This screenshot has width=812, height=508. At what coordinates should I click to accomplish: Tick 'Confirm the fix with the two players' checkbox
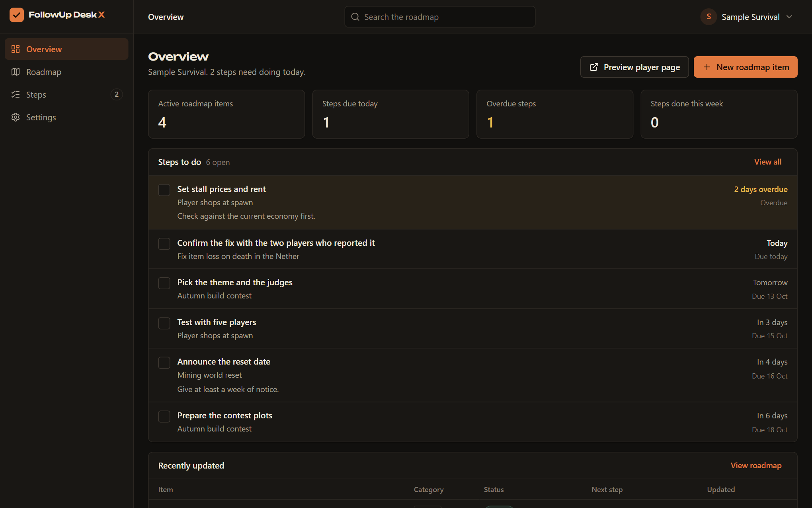tap(164, 244)
